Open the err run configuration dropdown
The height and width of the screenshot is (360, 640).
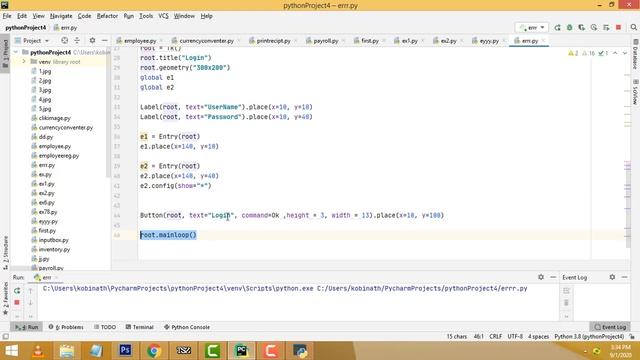532,27
